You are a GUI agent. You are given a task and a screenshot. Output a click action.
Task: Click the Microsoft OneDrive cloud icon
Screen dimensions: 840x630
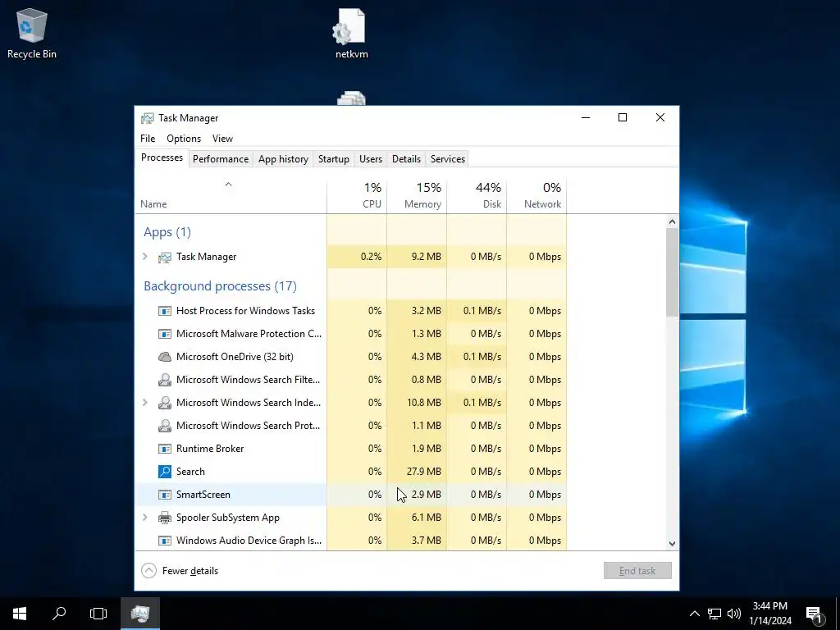click(x=164, y=357)
